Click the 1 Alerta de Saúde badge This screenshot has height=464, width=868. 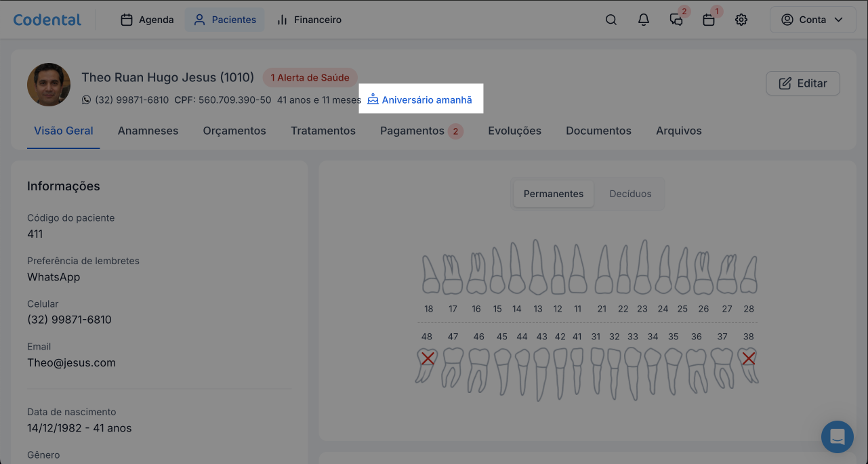pyautogui.click(x=310, y=77)
